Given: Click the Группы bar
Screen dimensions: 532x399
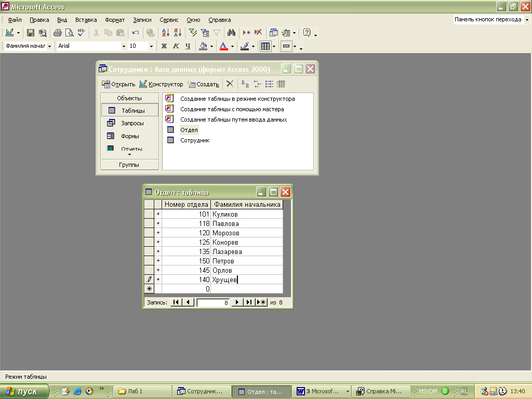Looking at the screenshot, I should 129,165.
